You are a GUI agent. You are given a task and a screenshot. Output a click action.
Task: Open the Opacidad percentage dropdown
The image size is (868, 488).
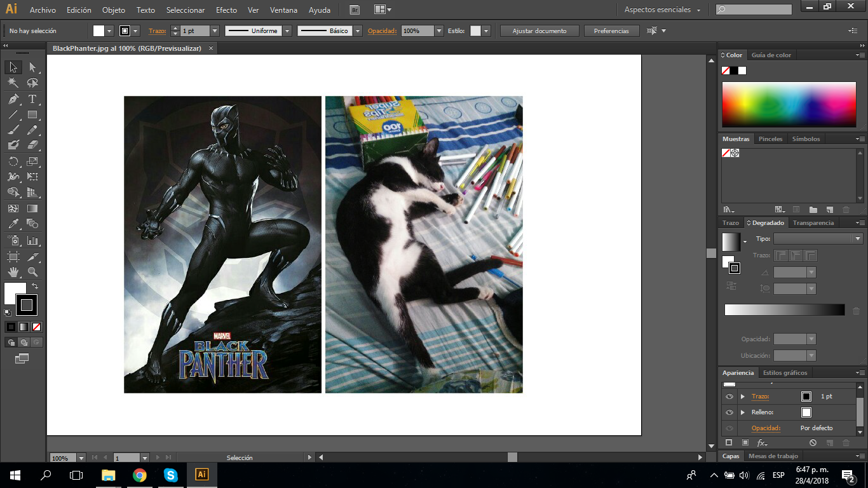click(x=438, y=30)
